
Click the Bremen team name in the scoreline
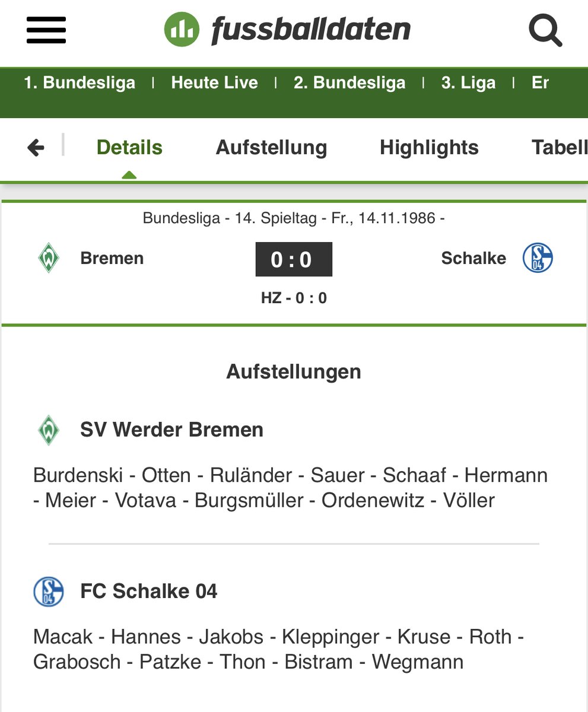point(112,259)
